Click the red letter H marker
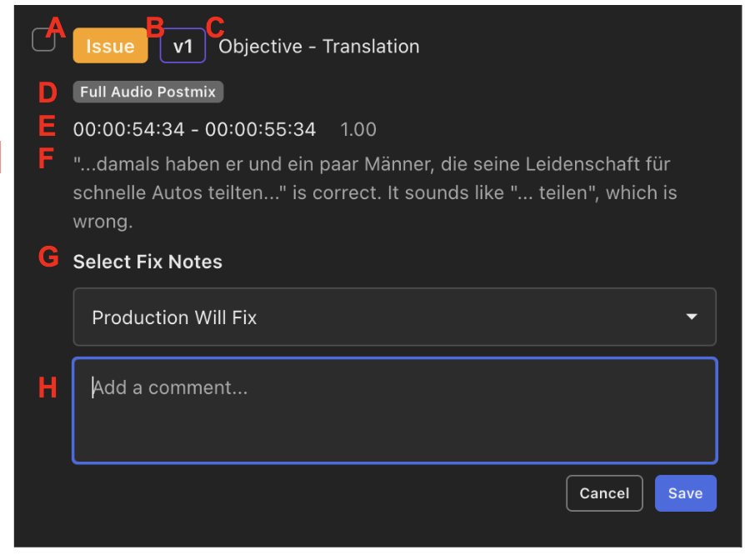 48,387
